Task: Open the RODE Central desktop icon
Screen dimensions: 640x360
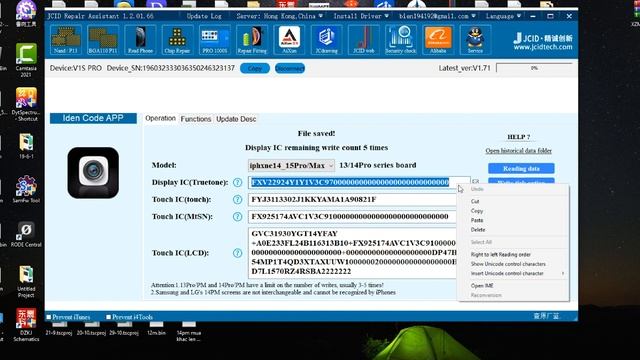Action: [x=26, y=234]
